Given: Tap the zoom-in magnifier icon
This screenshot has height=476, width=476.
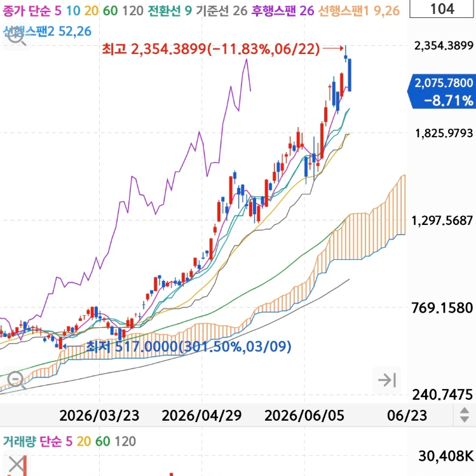Looking at the screenshot, I should (17, 37).
